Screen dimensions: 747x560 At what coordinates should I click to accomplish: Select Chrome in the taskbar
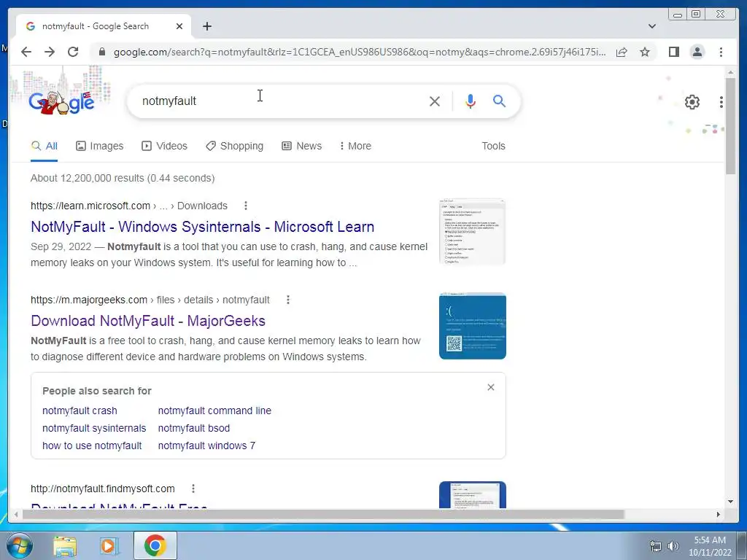click(155, 545)
